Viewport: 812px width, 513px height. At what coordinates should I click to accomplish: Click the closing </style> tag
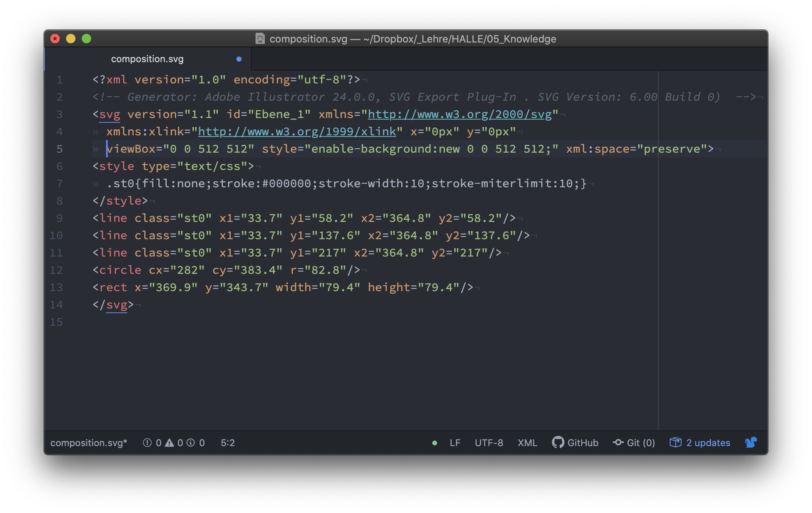[120, 201]
